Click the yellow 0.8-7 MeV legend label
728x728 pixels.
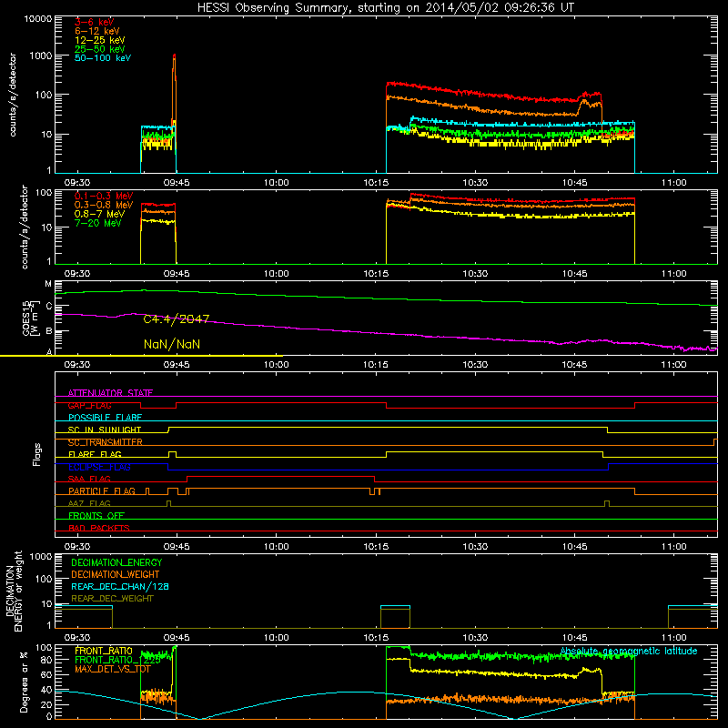[99, 214]
